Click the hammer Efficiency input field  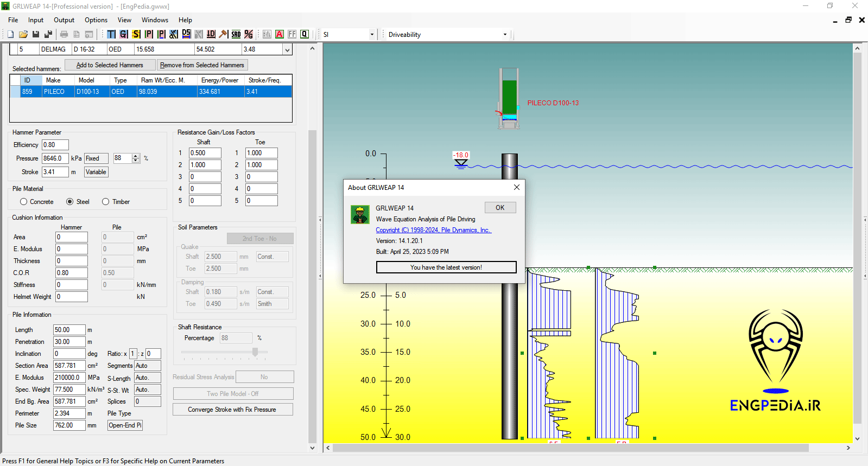click(55, 145)
